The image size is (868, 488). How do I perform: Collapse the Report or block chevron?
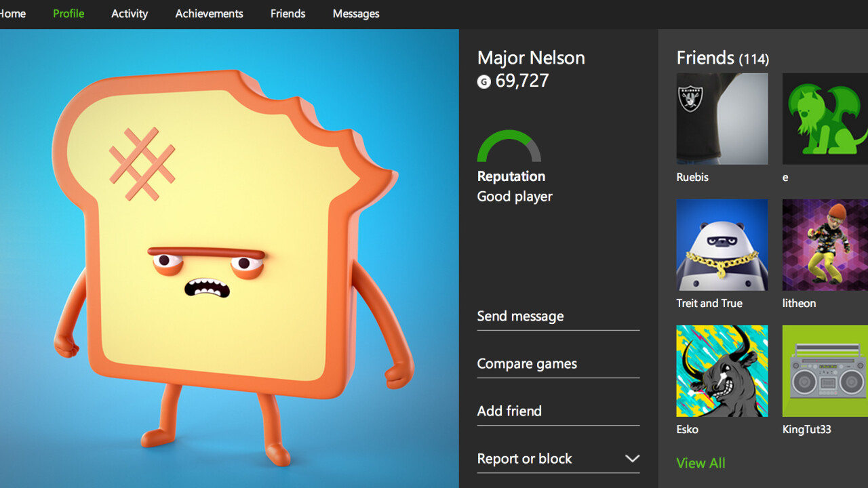pos(632,458)
